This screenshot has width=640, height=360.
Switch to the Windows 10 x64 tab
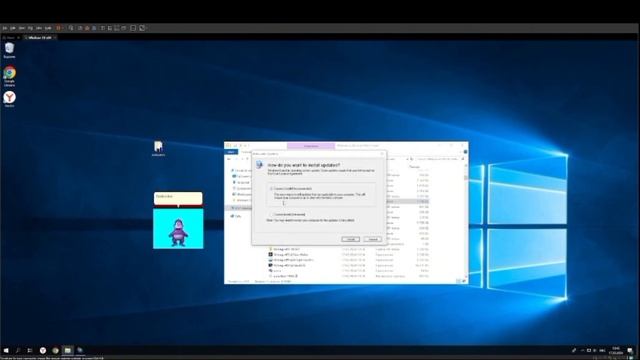coord(40,38)
